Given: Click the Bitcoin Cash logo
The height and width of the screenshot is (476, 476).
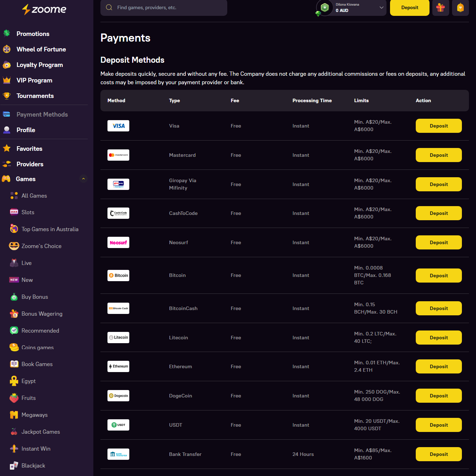Looking at the screenshot, I should click(x=118, y=308).
